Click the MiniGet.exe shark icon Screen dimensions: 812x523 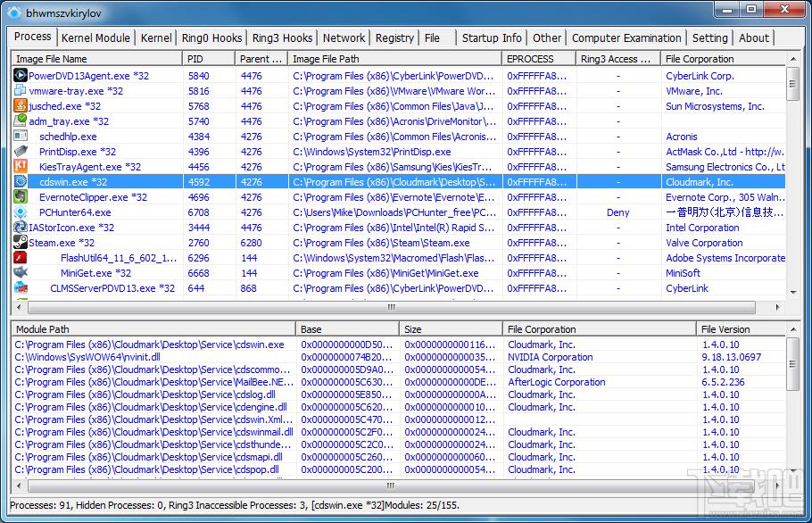tap(21, 272)
